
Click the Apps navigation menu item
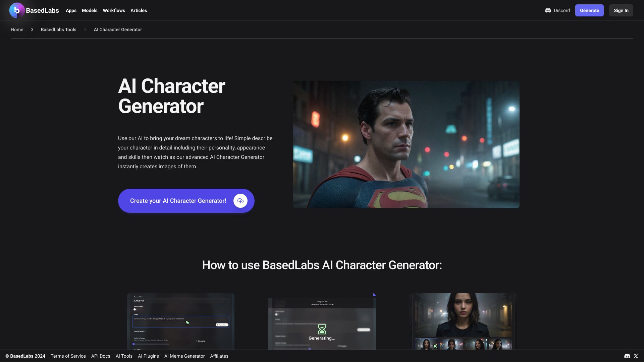click(x=71, y=10)
